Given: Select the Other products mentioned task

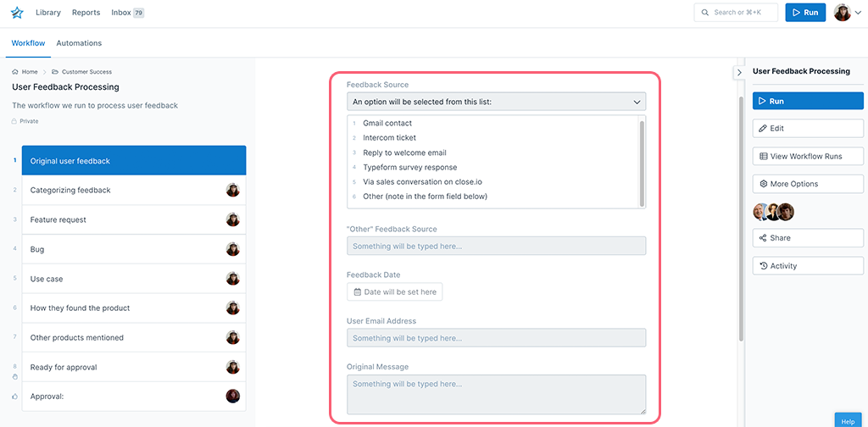Looking at the screenshot, I should tap(134, 337).
